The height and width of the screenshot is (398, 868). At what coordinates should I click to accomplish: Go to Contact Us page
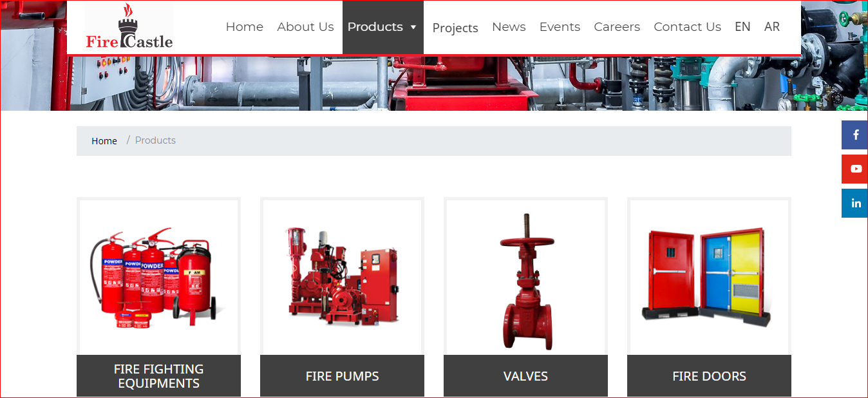pyautogui.click(x=687, y=27)
